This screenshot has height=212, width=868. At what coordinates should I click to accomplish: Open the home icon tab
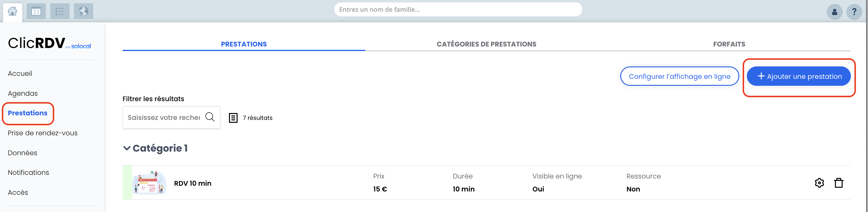pyautogui.click(x=12, y=12)
